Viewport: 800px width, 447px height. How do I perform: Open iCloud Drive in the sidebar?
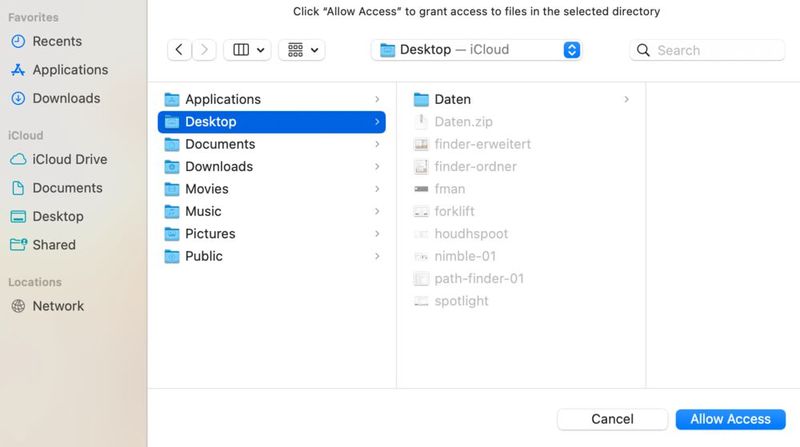[69, 159]
